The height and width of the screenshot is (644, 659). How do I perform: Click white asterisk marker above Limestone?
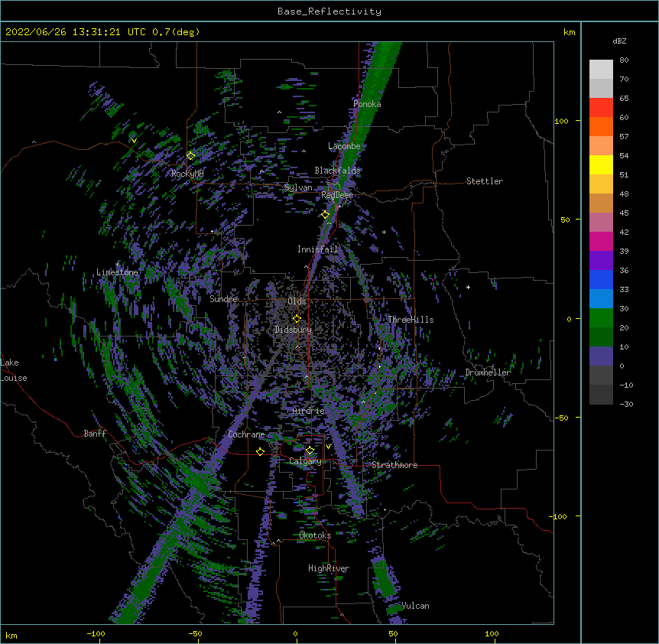point(117,265)
